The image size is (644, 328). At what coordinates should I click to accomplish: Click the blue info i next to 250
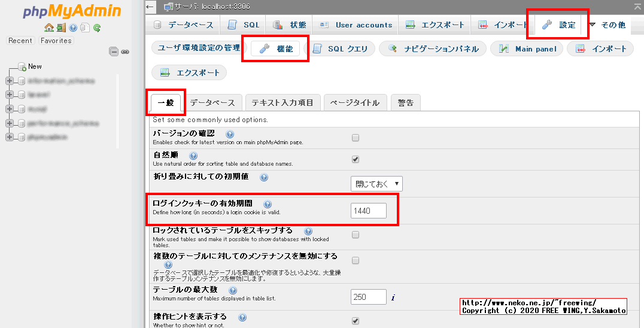tap(393, 297)
